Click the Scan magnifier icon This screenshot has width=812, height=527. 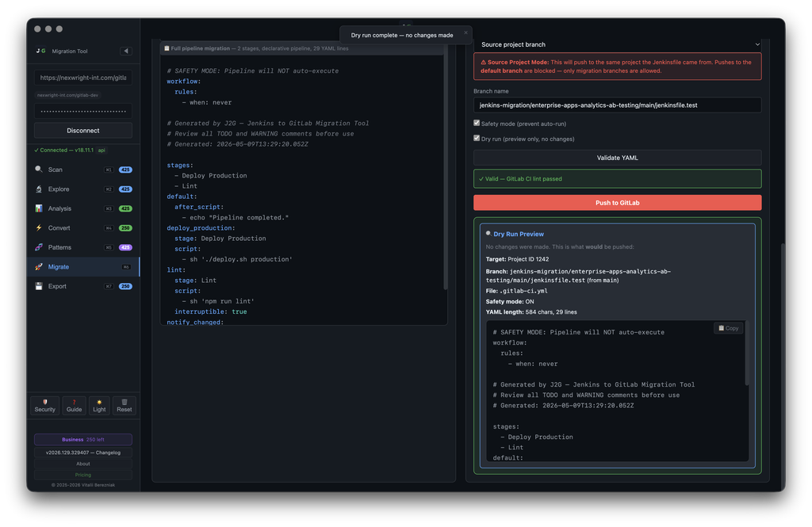[38, 170]
